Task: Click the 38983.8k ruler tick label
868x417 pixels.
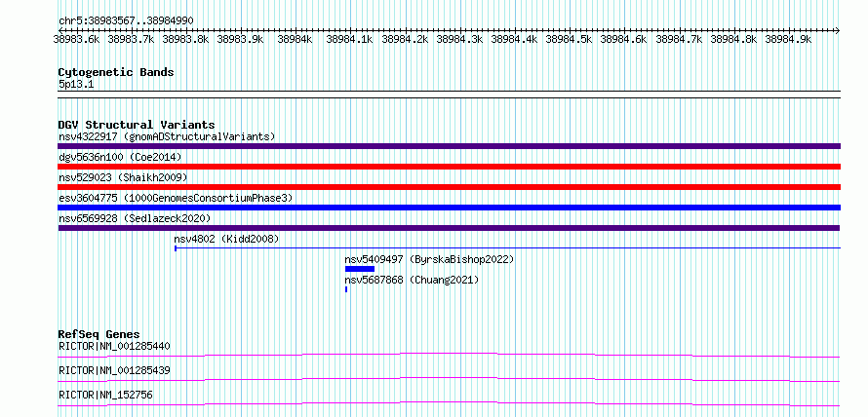Action: point(185,39)
